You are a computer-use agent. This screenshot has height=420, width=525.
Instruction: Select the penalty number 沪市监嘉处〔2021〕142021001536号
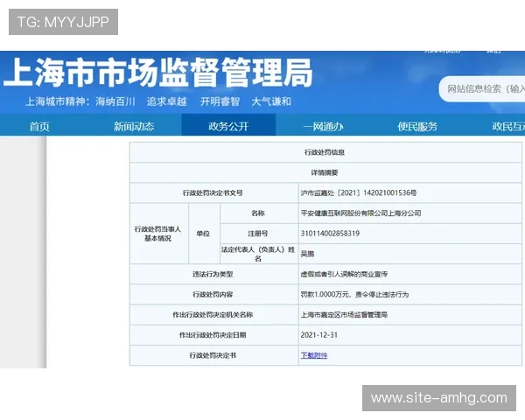point(359,192)
